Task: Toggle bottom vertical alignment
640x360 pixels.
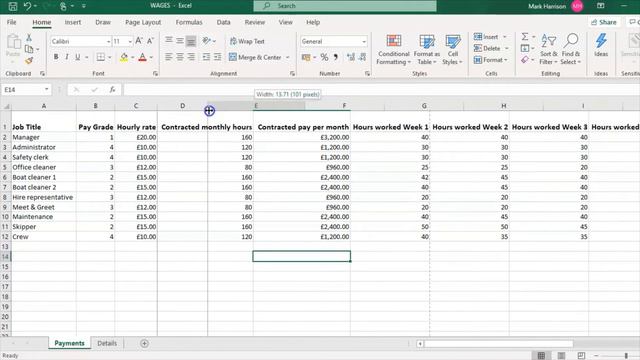Action: point(191,41)
